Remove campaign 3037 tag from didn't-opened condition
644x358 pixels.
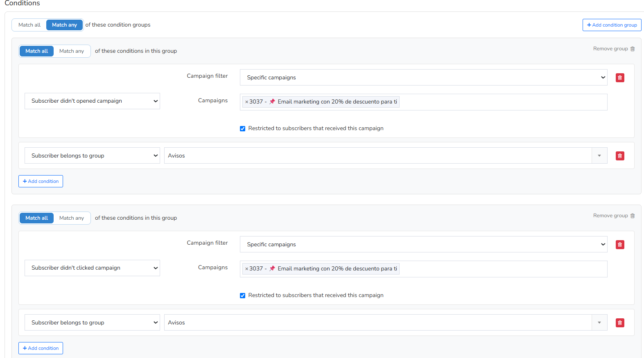tap(246, 102)
